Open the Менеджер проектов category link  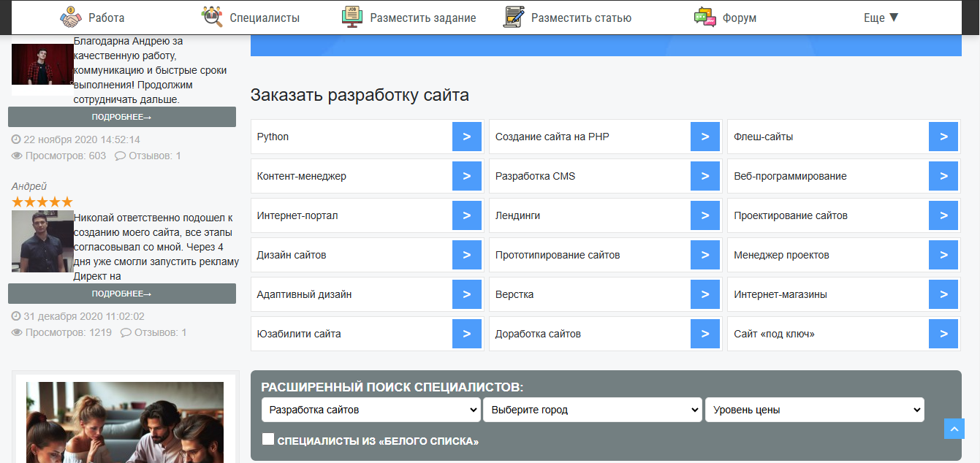(781, 255)
